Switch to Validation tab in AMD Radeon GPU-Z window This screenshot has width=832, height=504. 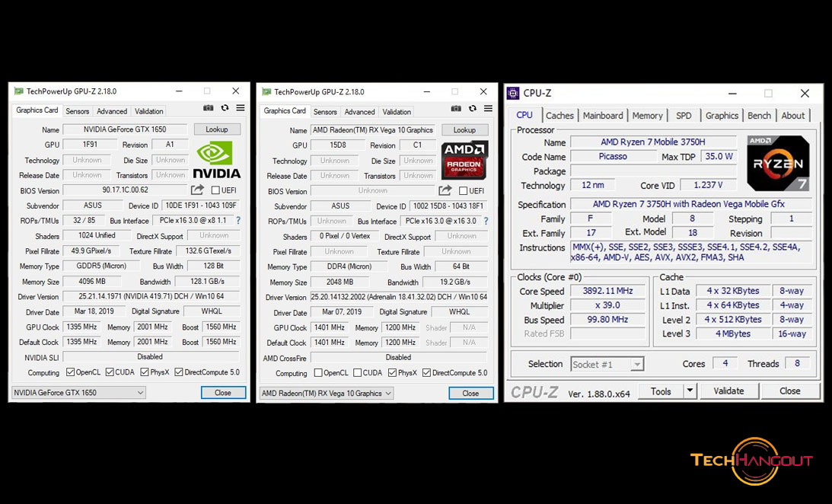click(397, 112)
